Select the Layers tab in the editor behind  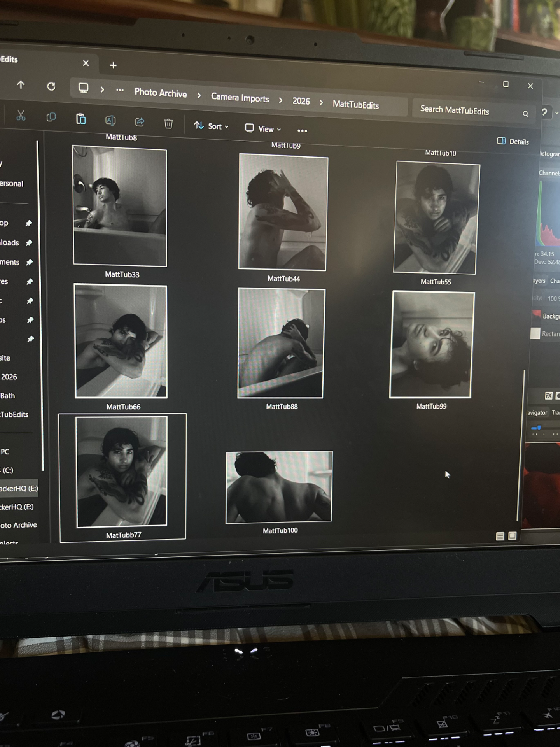(539, 281)
